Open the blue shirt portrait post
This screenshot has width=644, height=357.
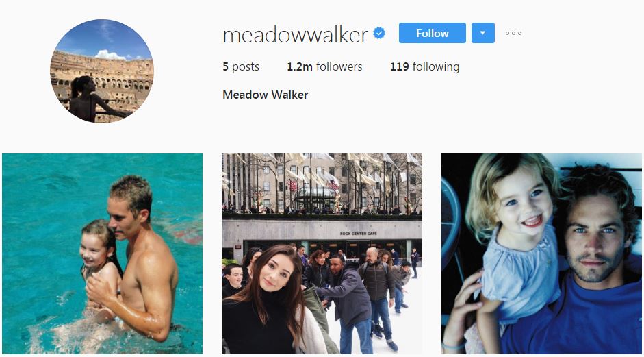(541, 254)
